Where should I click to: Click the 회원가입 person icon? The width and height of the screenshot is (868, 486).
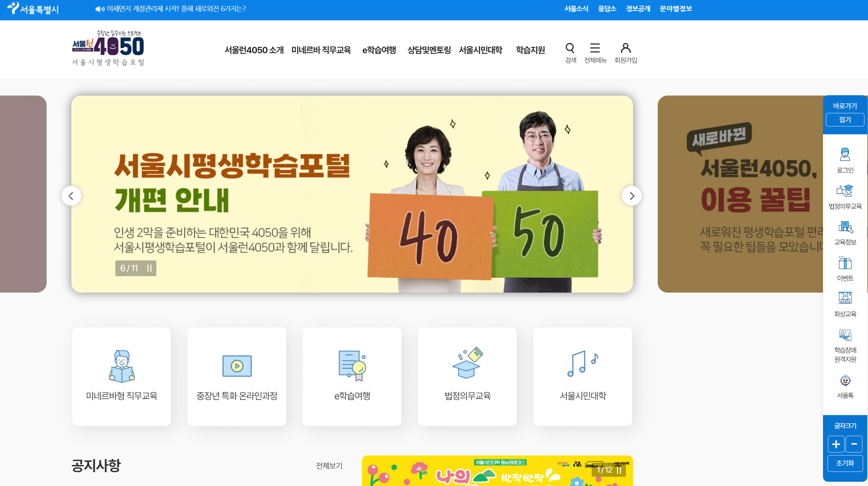626,49
